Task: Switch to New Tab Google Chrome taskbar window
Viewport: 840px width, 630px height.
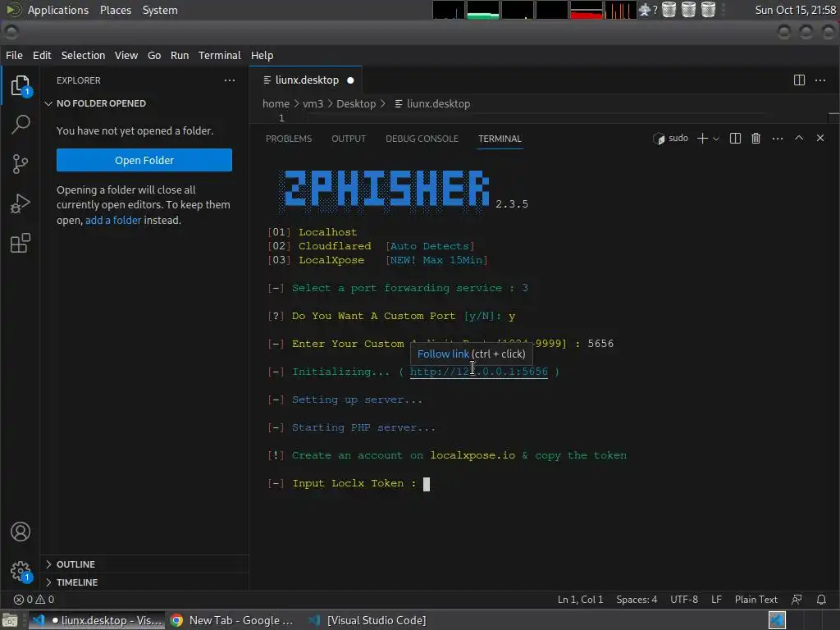Action: (232, 620)
